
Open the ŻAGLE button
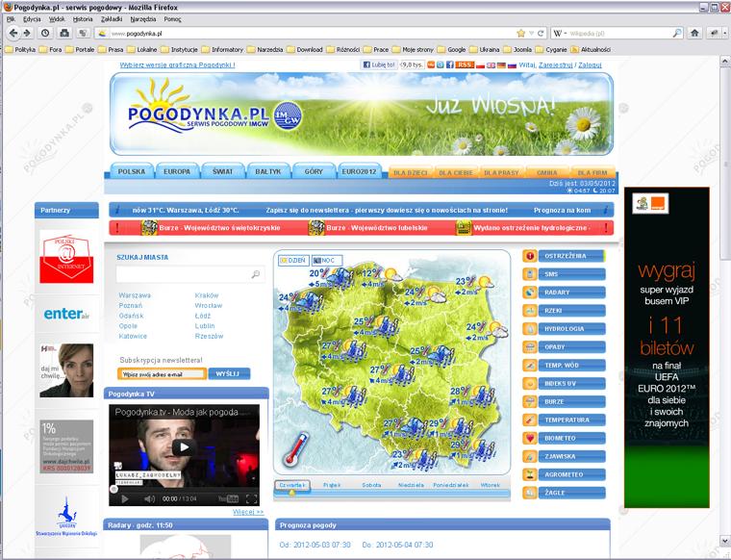[x=571, y=493]
